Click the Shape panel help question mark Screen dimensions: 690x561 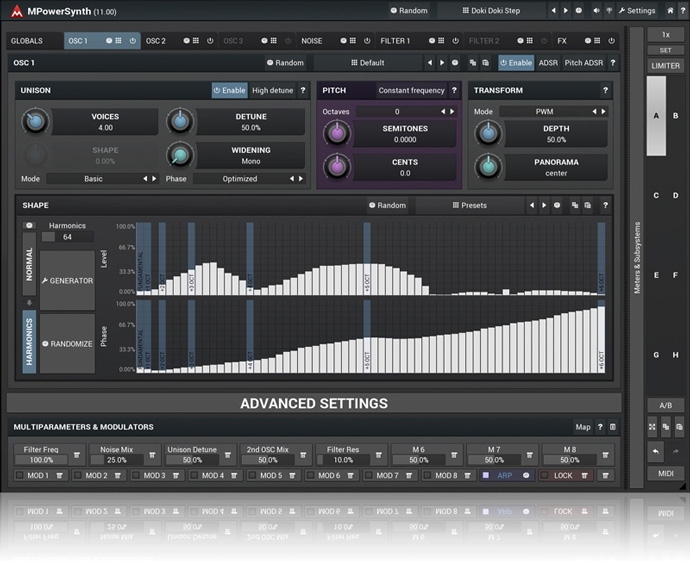603,205
